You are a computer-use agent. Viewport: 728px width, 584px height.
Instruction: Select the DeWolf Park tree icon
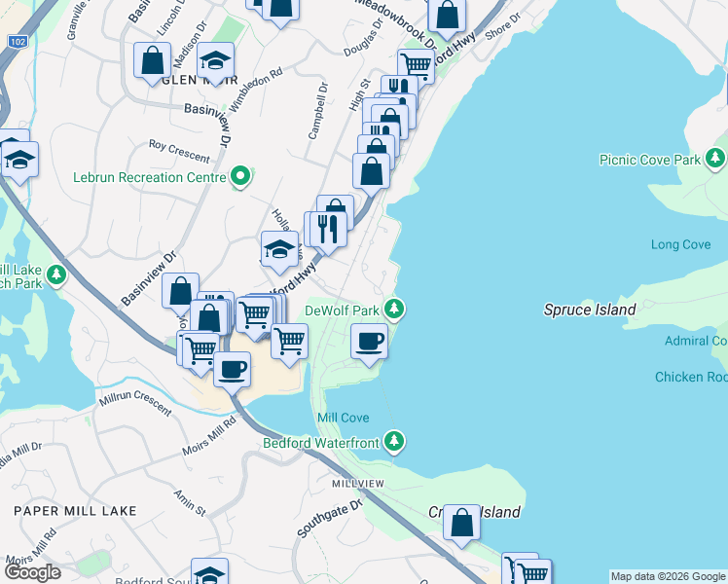(x=394, y=310)
